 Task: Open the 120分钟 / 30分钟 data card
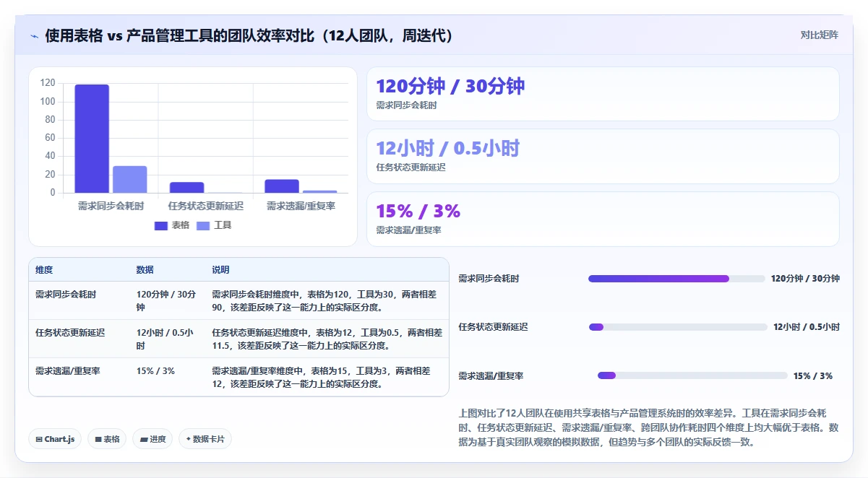pos(603,94)
